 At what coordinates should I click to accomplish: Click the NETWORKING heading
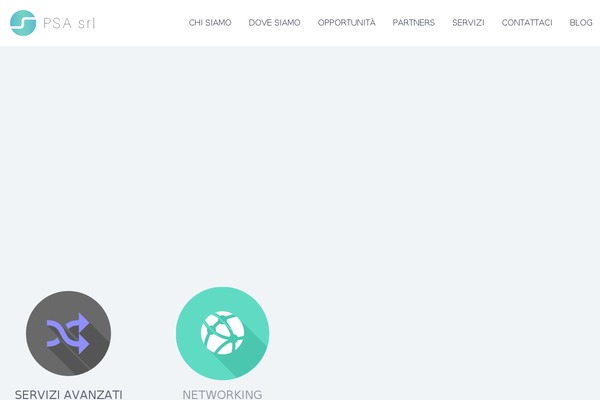pos(222,395)
